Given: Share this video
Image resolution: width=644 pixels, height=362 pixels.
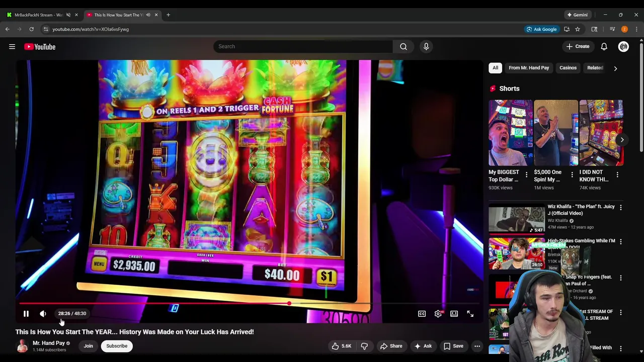Looking at the screenshot, I should [391, 346].
